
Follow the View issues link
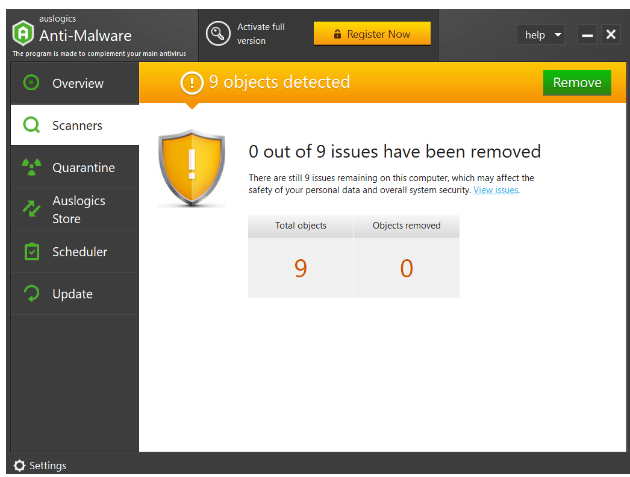tap(496, 190)
